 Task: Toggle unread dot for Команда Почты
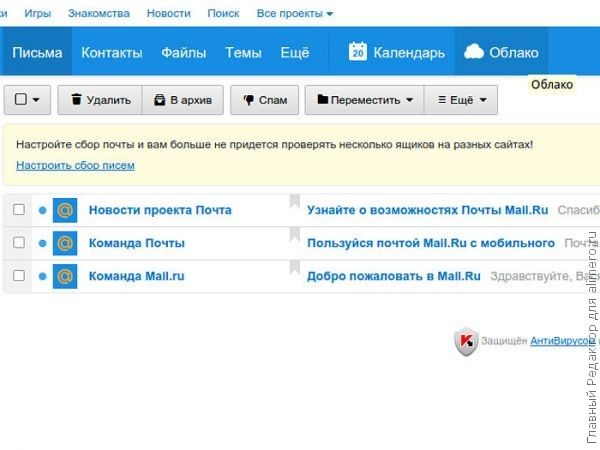42,243
